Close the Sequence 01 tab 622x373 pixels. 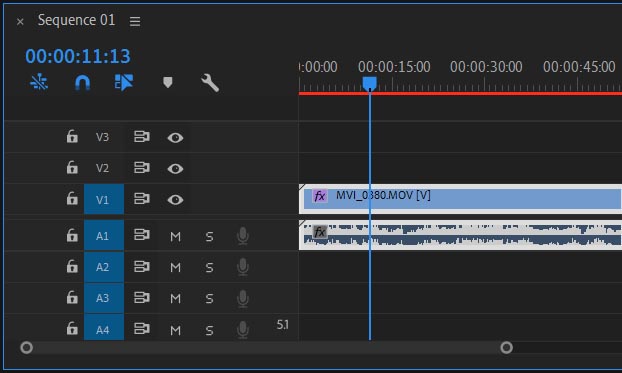pos(20,21)
